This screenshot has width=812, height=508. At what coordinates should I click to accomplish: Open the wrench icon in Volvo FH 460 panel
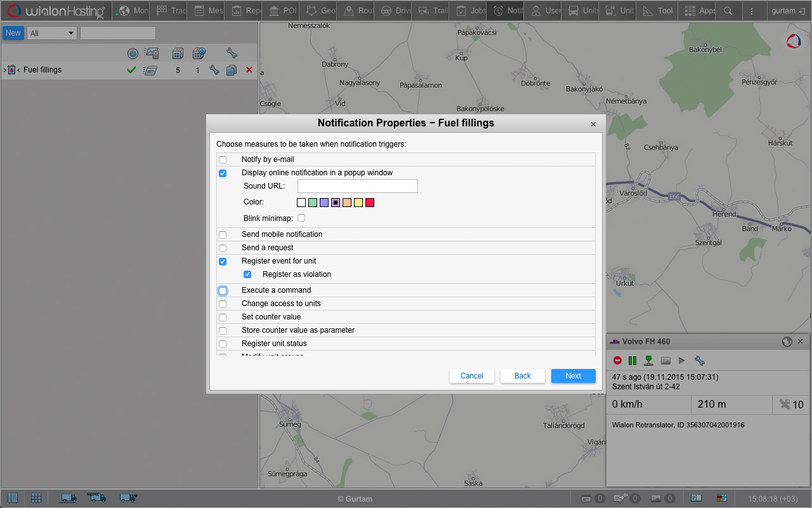click(700, 361)
